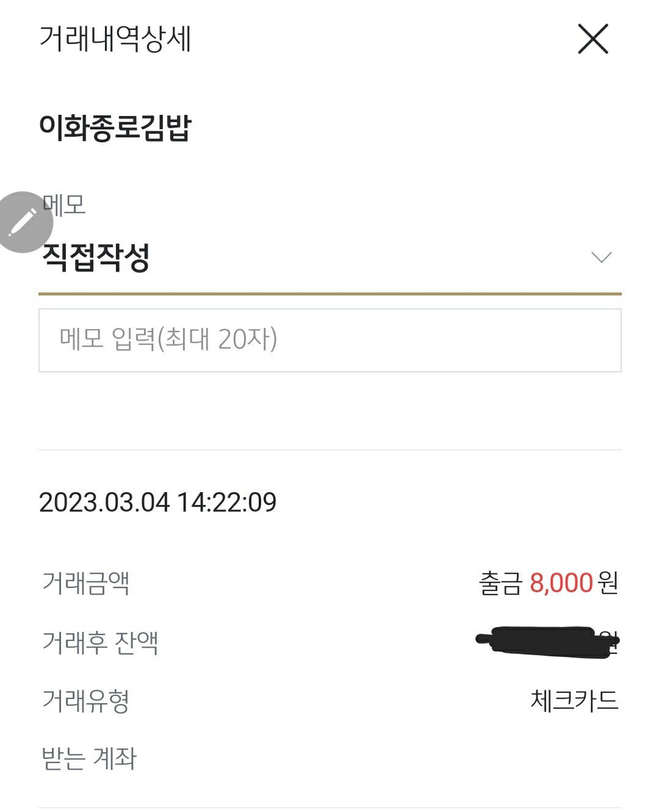Select the merchant name 이화종로김밥

tap(115, 127)
